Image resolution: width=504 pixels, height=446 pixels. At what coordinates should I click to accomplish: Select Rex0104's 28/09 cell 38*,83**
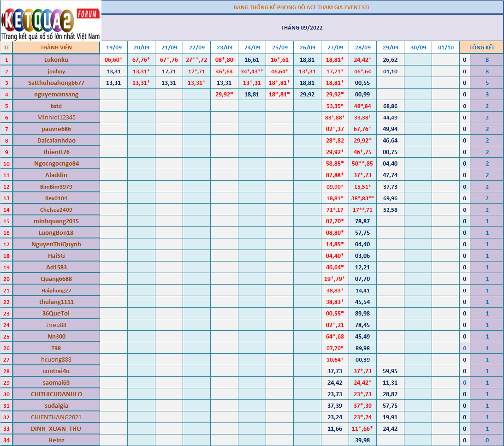point(362,198)
